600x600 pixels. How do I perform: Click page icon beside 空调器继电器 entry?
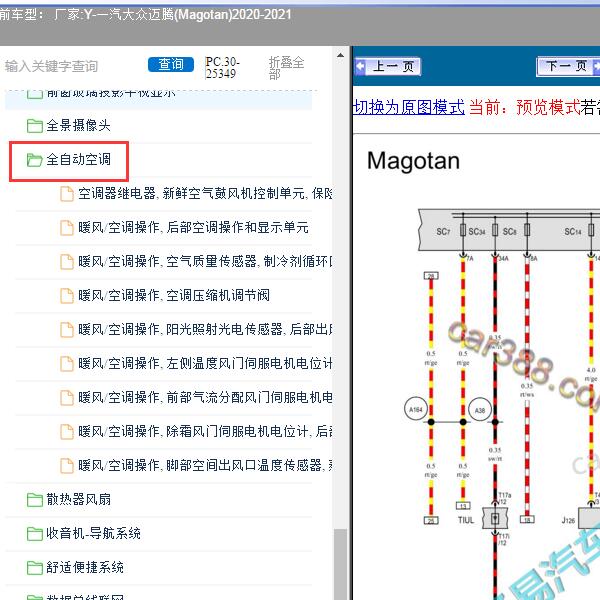[67, 194]
